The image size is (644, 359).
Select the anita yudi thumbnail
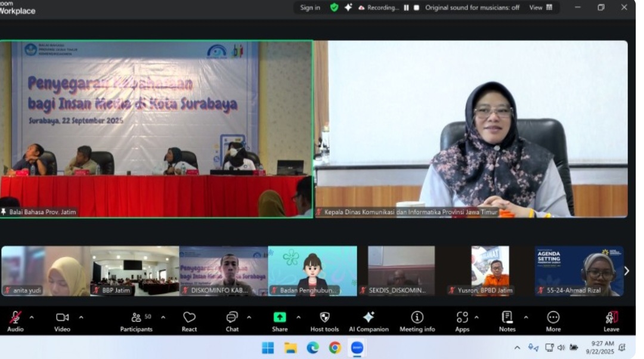tap(45, 271)
